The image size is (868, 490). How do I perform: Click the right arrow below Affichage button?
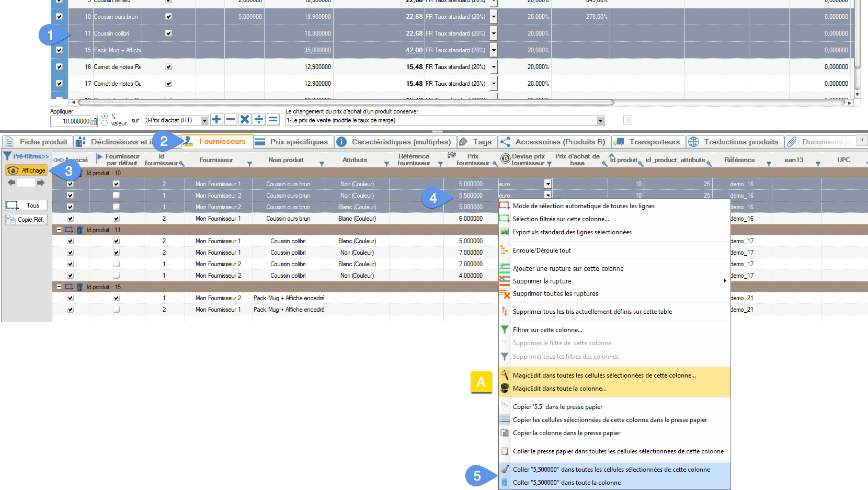tap(41, 183)
